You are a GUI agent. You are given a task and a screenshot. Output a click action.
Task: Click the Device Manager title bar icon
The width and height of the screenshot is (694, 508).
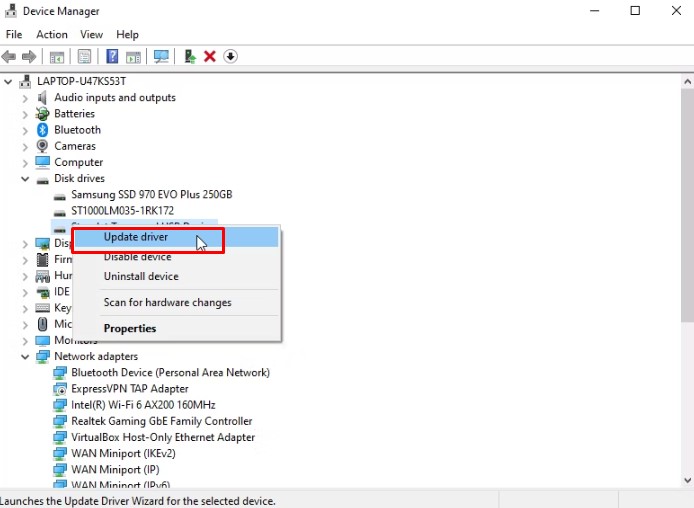point(11,10)
